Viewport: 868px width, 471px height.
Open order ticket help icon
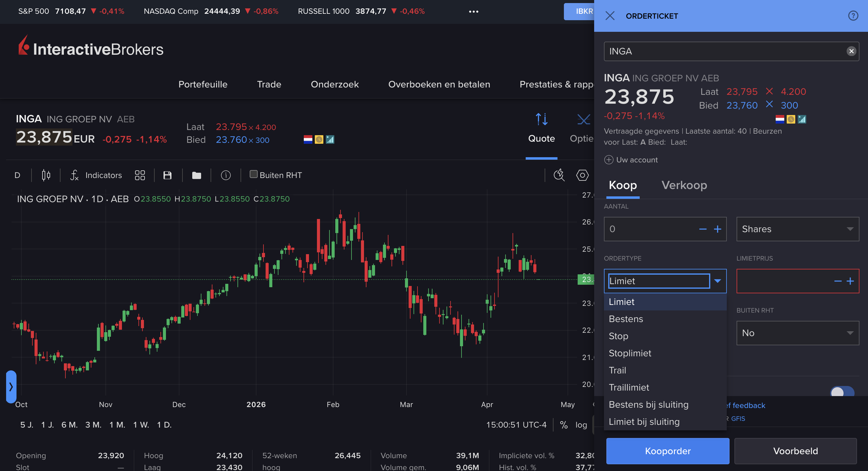(853, 16)
